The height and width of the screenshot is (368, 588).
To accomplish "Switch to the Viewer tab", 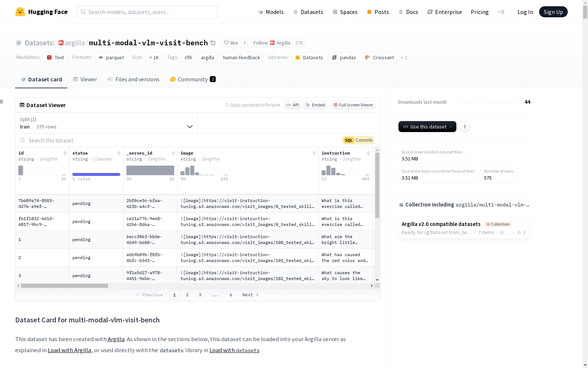I will [x=85, y=79].
